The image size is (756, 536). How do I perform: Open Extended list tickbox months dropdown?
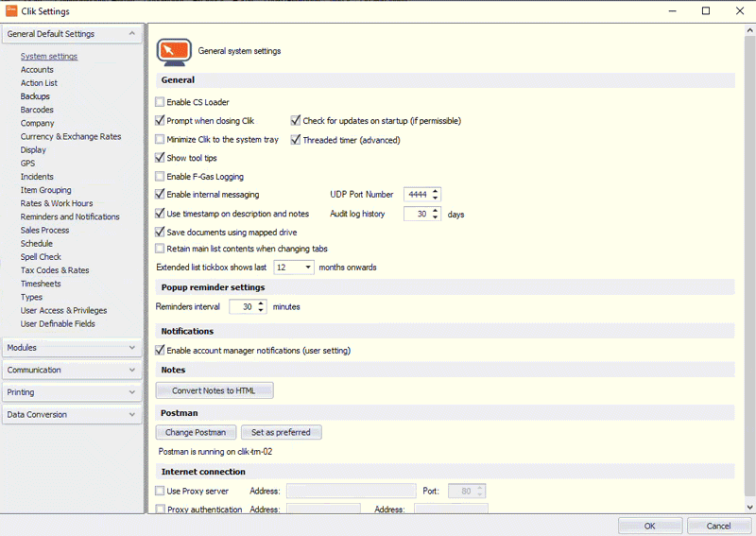(308, 268)
